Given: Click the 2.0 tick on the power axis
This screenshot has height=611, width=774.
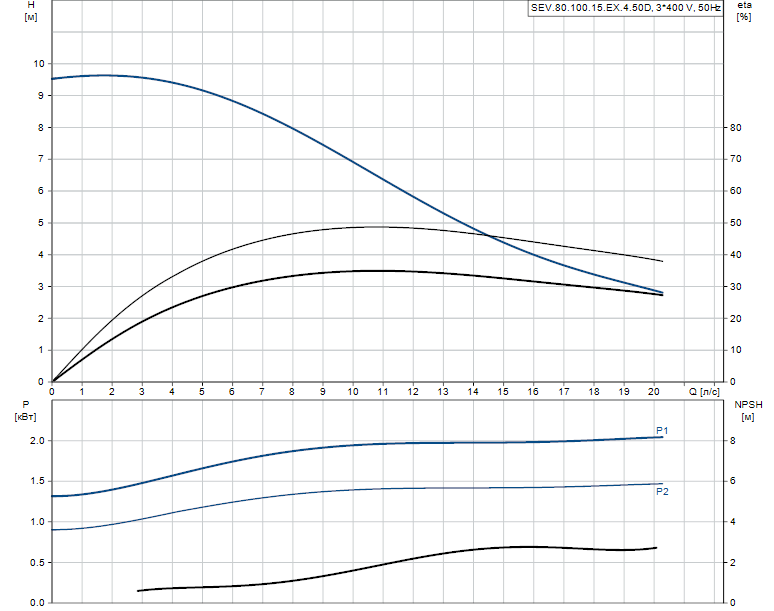Looking at the screenshot, I should click(x=36, y=441).
